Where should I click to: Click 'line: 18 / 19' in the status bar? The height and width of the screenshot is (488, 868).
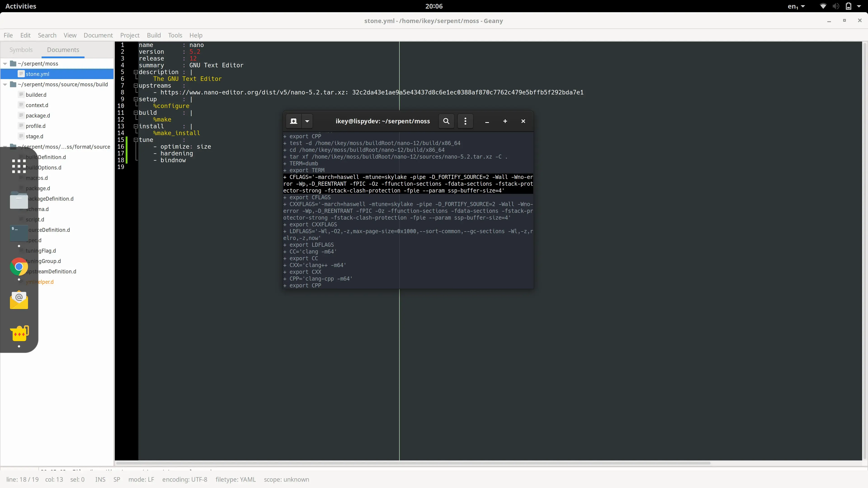[23, 479]
